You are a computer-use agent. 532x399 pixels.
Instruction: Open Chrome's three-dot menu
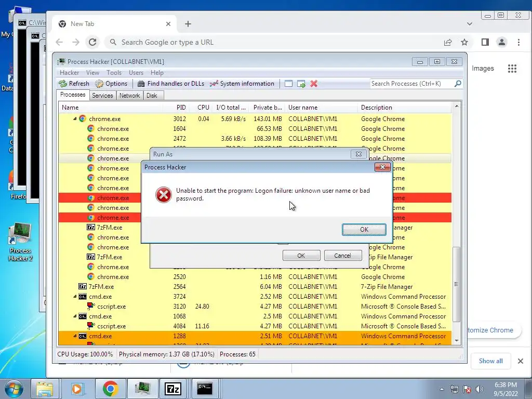click(518, 42)
